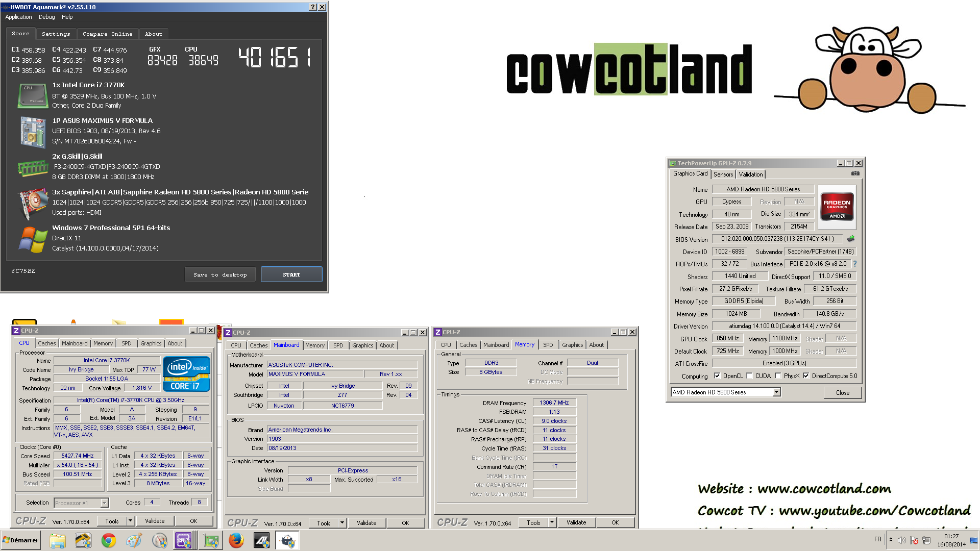Open Windows Explorer from the taskbar
Screen dimensions: 980x551
[x=58, y=540]
